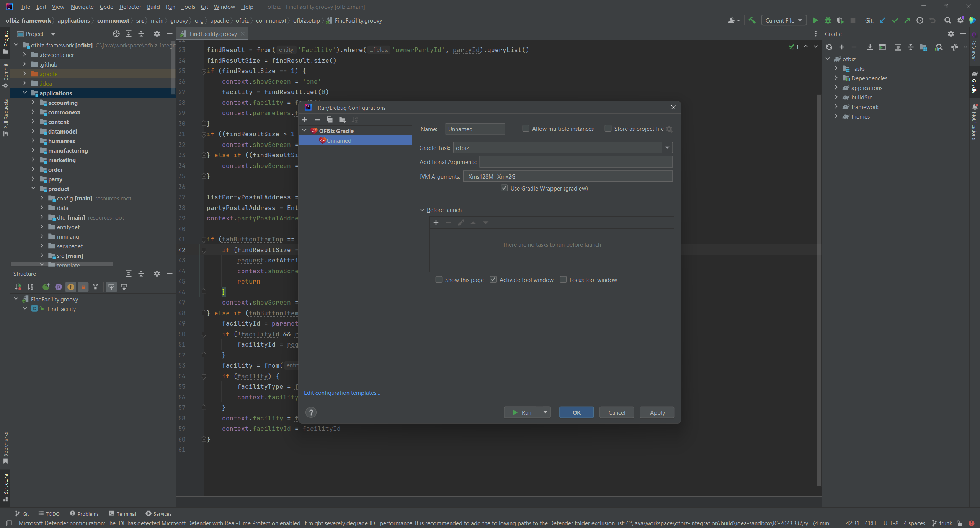Click Download sources icon in Gradle panel
Screen dimensions: 980x528
coord(870,47)
